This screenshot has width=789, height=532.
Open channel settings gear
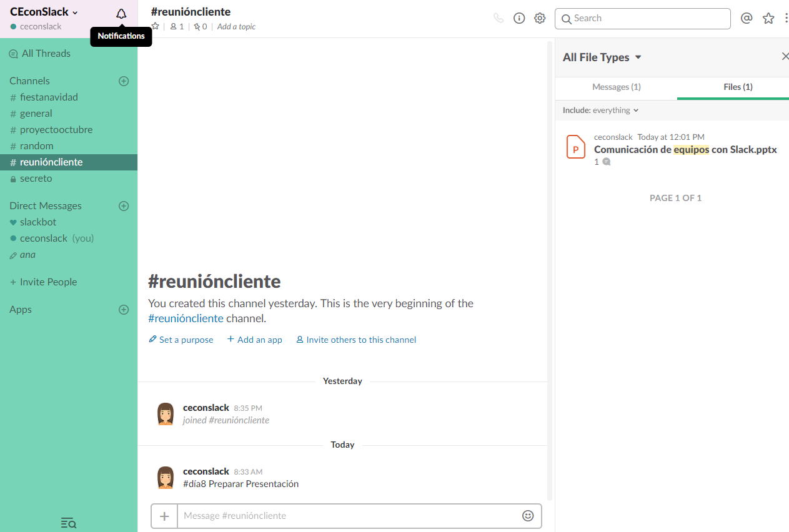pos(540,18)
